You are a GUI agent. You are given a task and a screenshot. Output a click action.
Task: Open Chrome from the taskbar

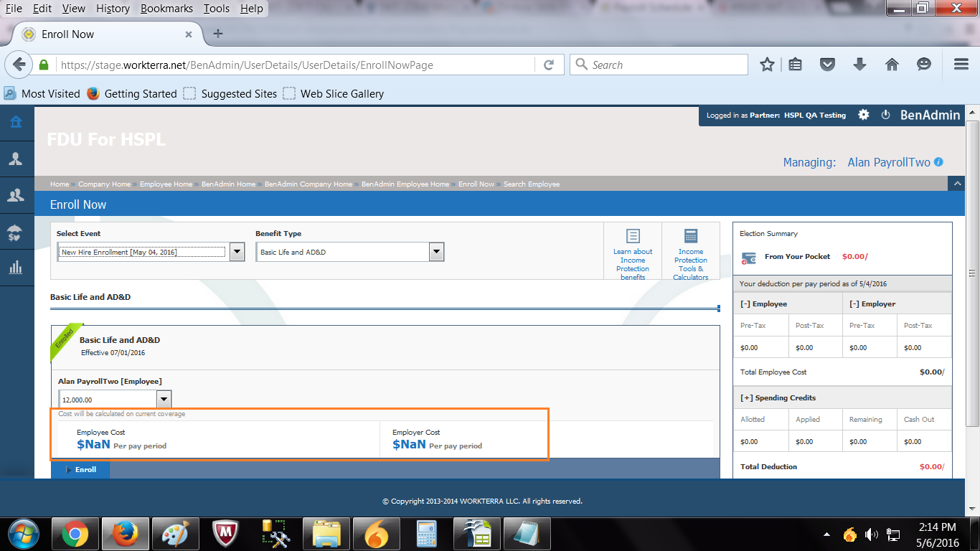[75, 534]
